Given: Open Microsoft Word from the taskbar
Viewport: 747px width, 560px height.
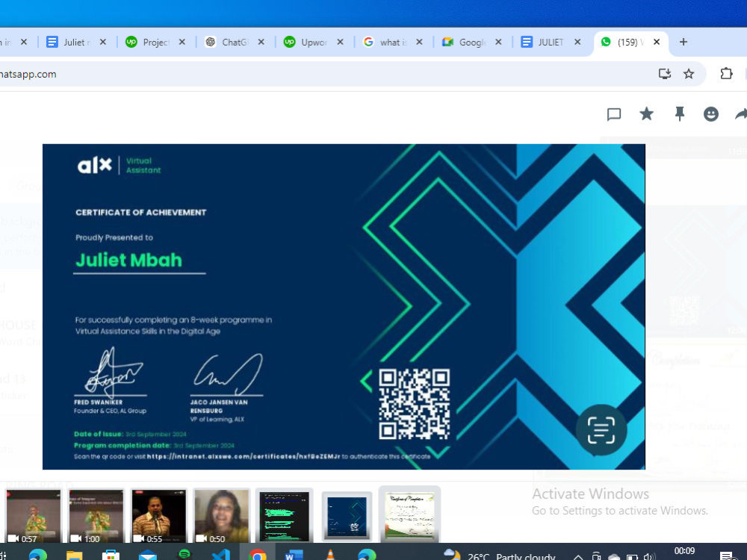Looking at the screenshot, I should [x=294, y=555].
